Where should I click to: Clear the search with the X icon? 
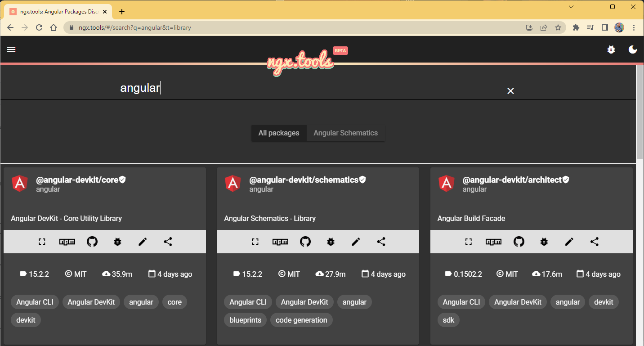coord(510,91)
